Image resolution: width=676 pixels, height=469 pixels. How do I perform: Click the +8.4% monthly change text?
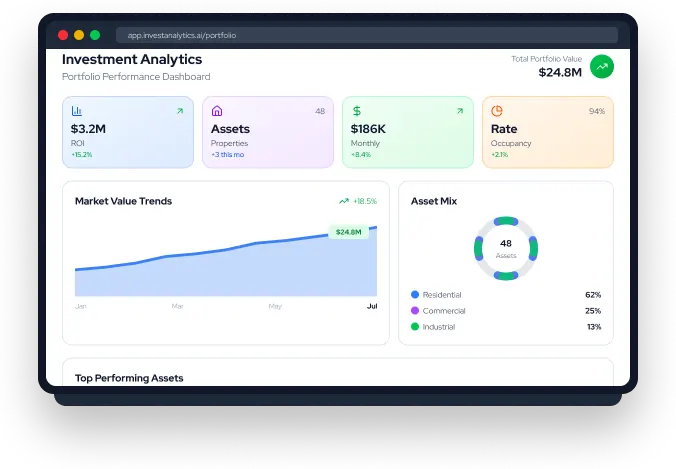(x=361, y=154)
